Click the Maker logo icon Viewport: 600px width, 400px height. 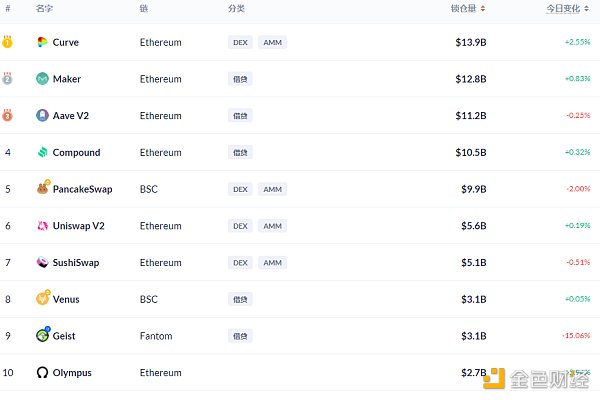(x=42, y=79)
